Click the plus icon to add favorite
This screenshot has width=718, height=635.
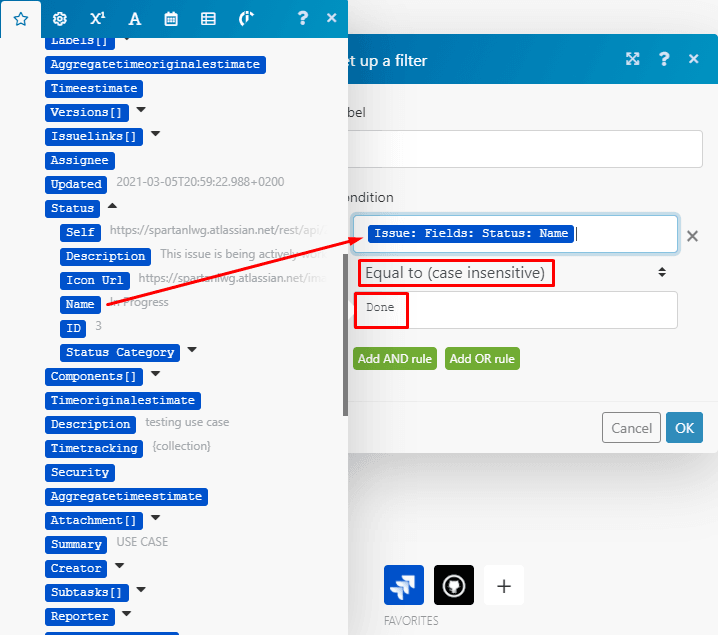[x=504, y=585]
